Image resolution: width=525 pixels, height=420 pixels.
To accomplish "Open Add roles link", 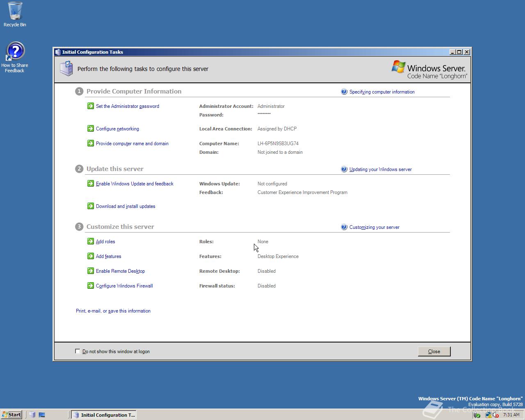I will point(105,242).
